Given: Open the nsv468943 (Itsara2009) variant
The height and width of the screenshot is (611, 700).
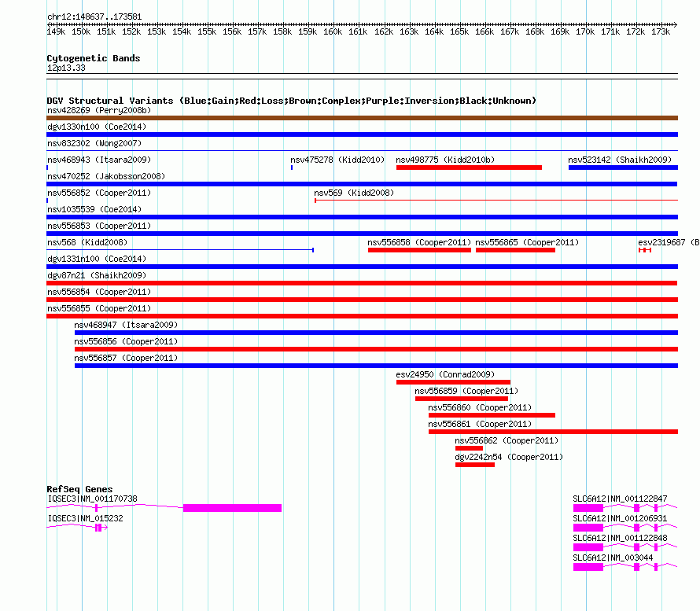Looking at the screenshot, I should [x=99, y=160].
